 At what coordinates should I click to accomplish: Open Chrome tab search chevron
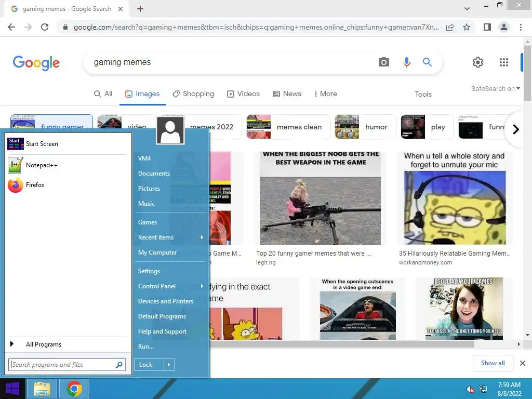467,9
